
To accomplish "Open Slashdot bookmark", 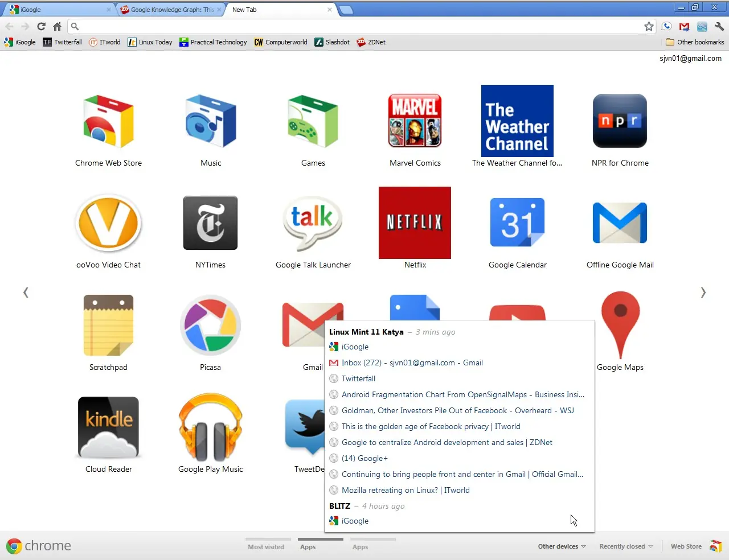I will [x=332, y=42].
